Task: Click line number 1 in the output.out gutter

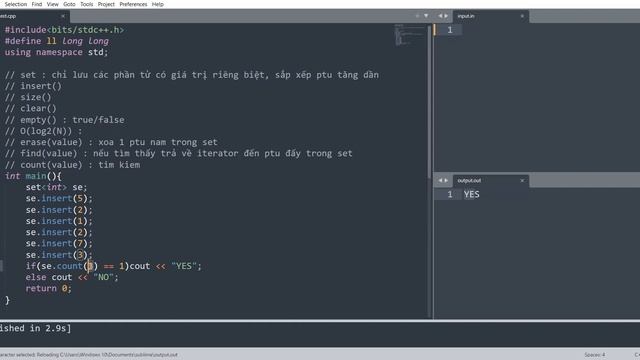Action: point(450,194)
